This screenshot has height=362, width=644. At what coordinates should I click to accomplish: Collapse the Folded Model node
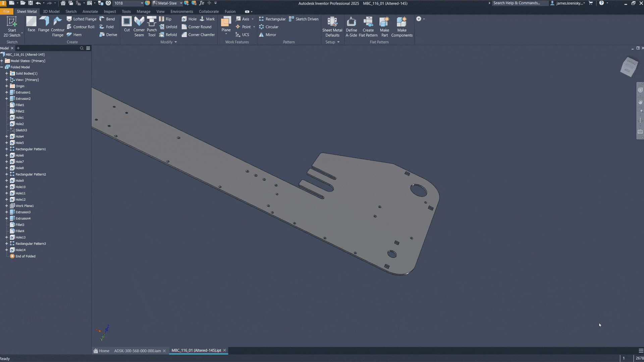[2, 67]
